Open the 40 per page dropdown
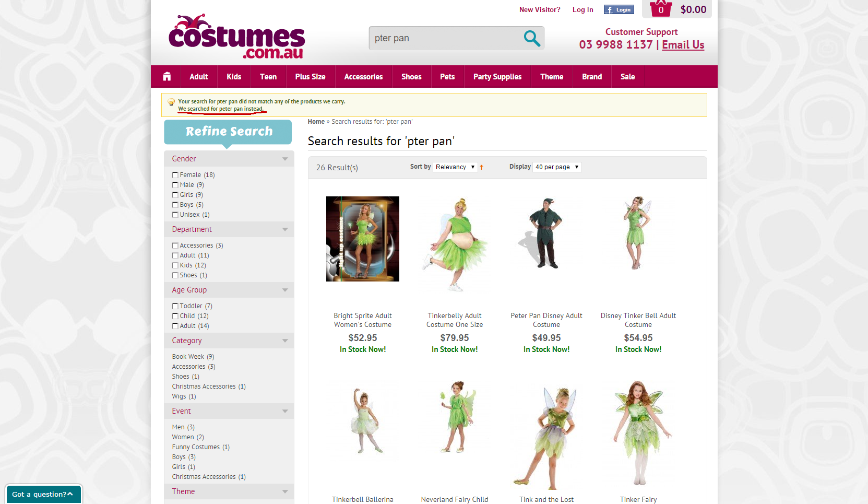This screenshot has width=868, height=504. (x=557, y=167)
